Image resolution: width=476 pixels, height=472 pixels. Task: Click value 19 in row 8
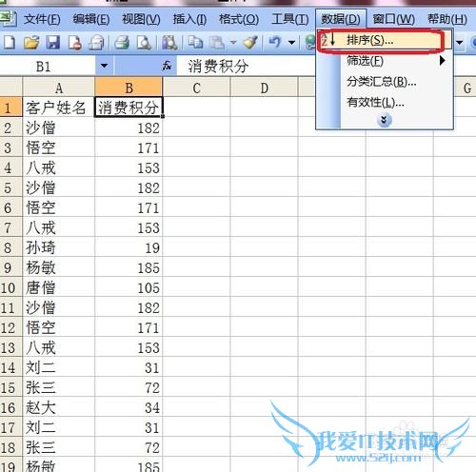(129, 247)
